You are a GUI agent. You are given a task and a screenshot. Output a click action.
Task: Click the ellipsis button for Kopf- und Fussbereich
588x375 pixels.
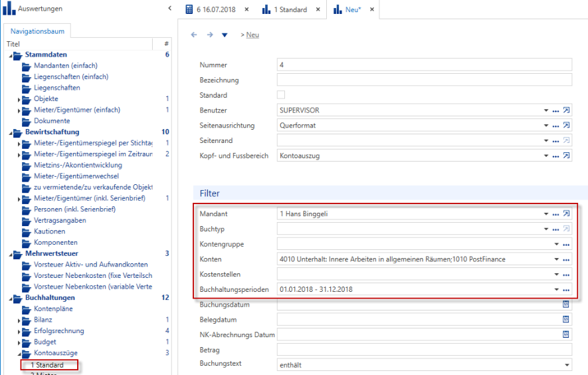click(555, 156)
